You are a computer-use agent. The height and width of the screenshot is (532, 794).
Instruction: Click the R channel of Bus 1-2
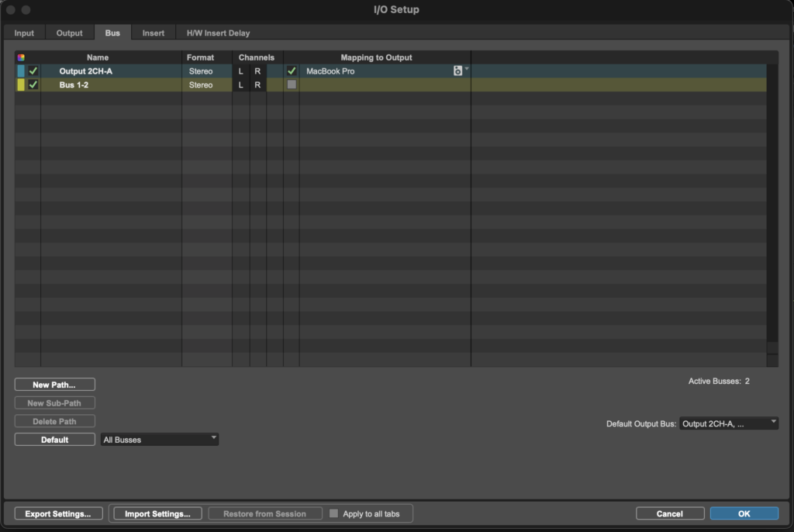[x=257, y=85]
